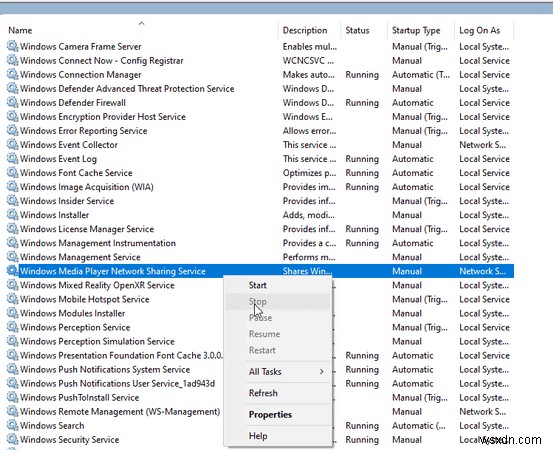The width and height of the screenshot is (553, 450).
Task: Click the Windows Event Collector service icon
Action: point(12,145)
